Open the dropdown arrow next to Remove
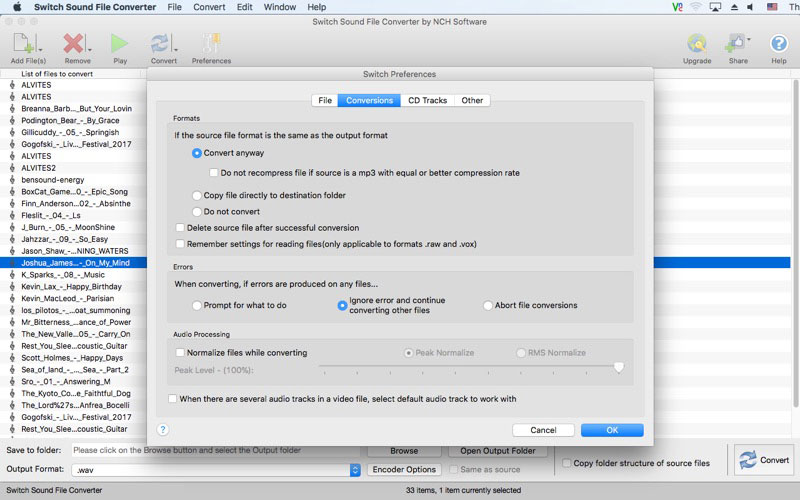Viewport: 800px width, 500px height. pos(89,50)
